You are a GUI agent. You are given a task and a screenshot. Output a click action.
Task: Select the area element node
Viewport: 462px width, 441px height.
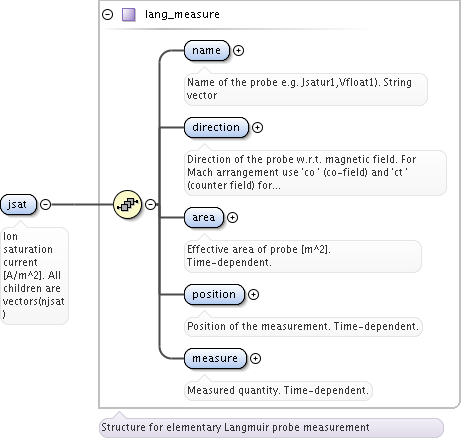204,217
